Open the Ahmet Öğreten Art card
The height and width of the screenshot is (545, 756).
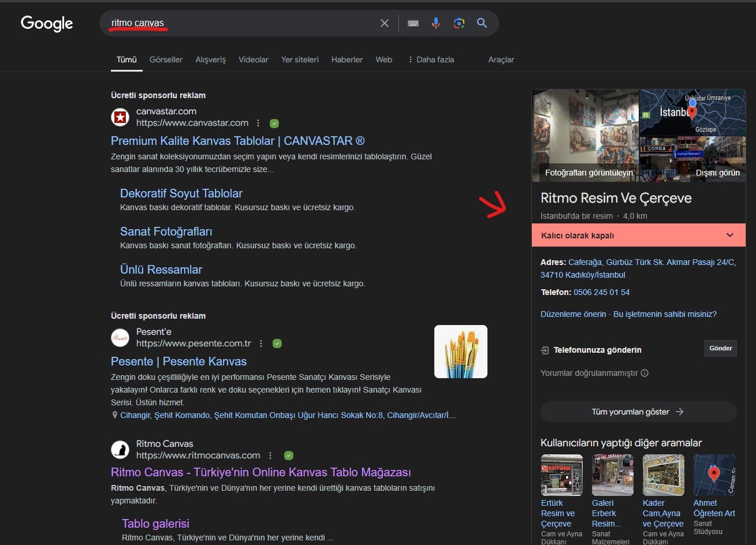714,495
